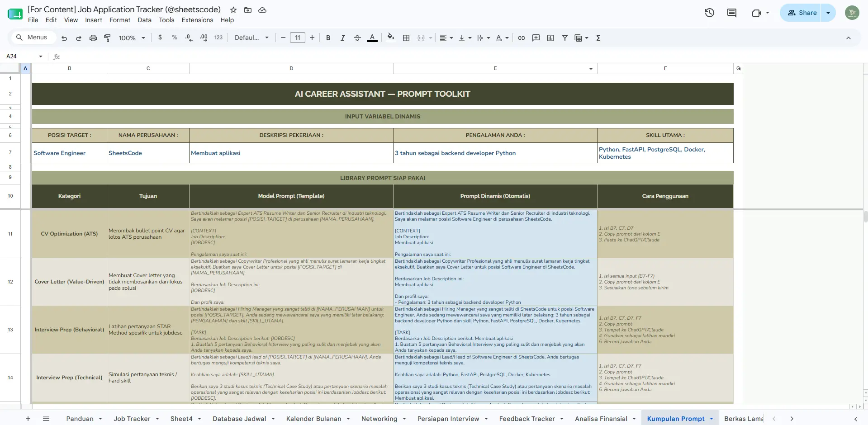The width and height of the screenshot is (868, 425).
Task: Select column D header
Action: click(291, 68)
